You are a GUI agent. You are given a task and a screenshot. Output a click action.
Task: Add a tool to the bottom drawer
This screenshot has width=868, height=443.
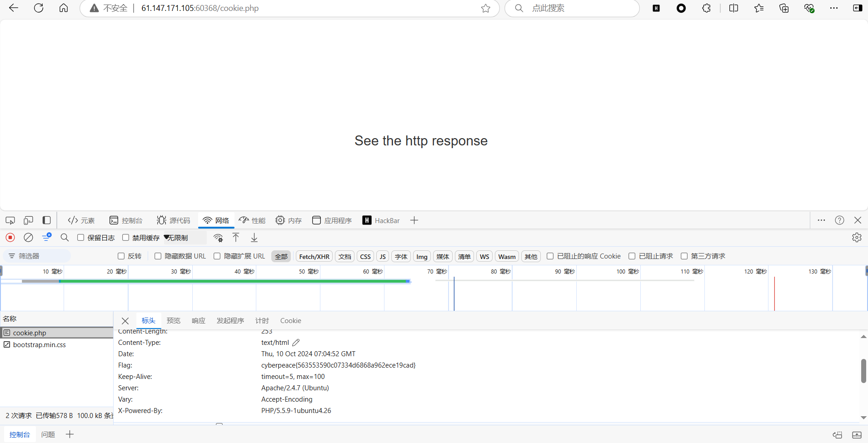(x=70, y=434)
